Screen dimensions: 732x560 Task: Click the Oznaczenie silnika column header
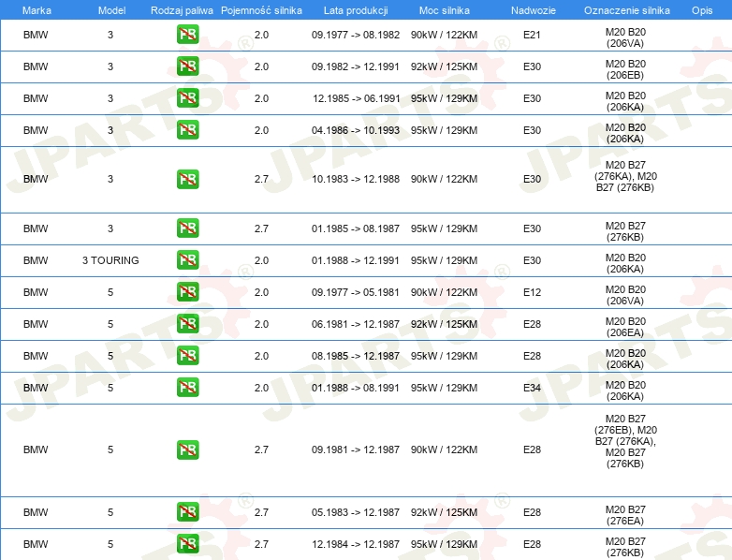[x=626, y=10]
